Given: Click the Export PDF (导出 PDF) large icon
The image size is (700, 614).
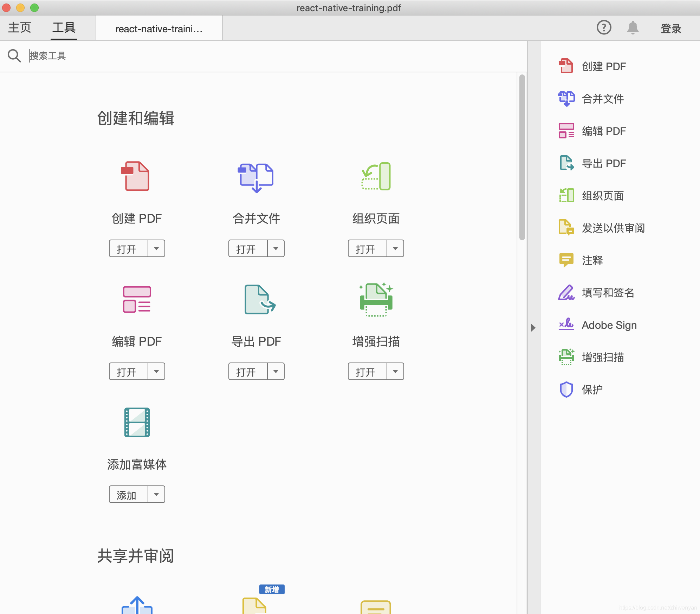Looking at the screenshot, I should click(x=260, y=299).
